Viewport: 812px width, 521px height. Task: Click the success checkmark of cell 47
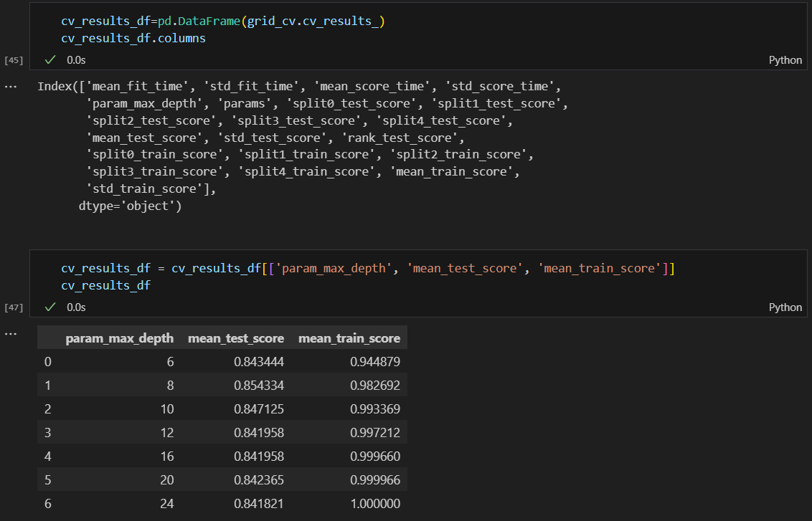point(50,307)
